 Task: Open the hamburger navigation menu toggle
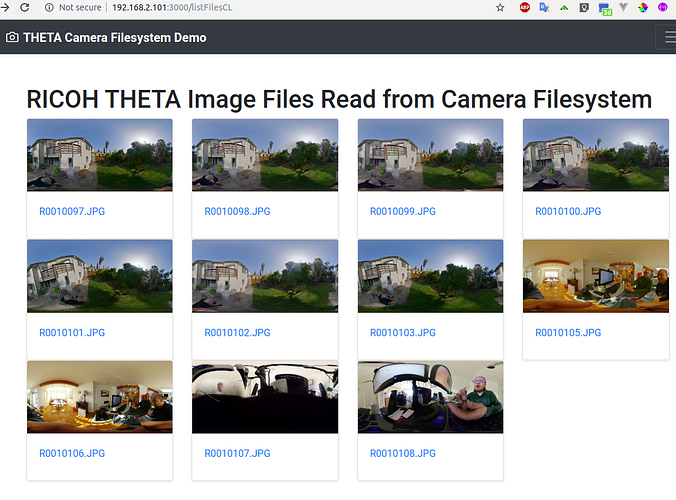click(x=668, y=37)
